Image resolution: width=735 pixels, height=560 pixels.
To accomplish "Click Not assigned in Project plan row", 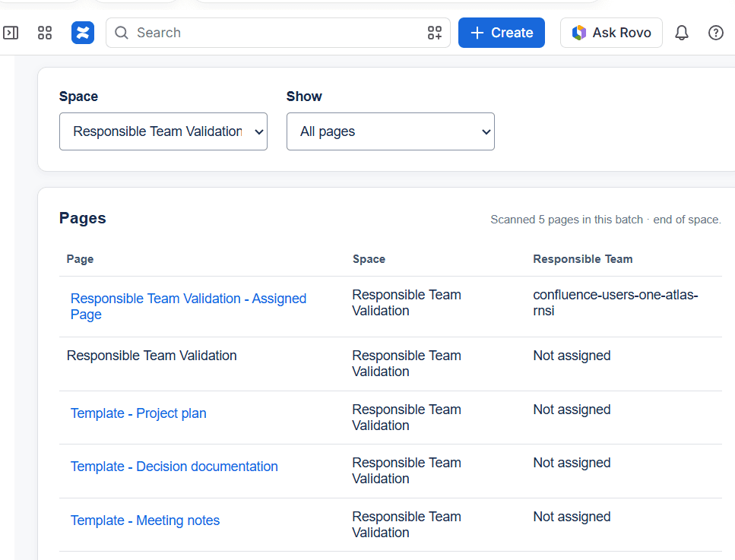I will 572,410.
